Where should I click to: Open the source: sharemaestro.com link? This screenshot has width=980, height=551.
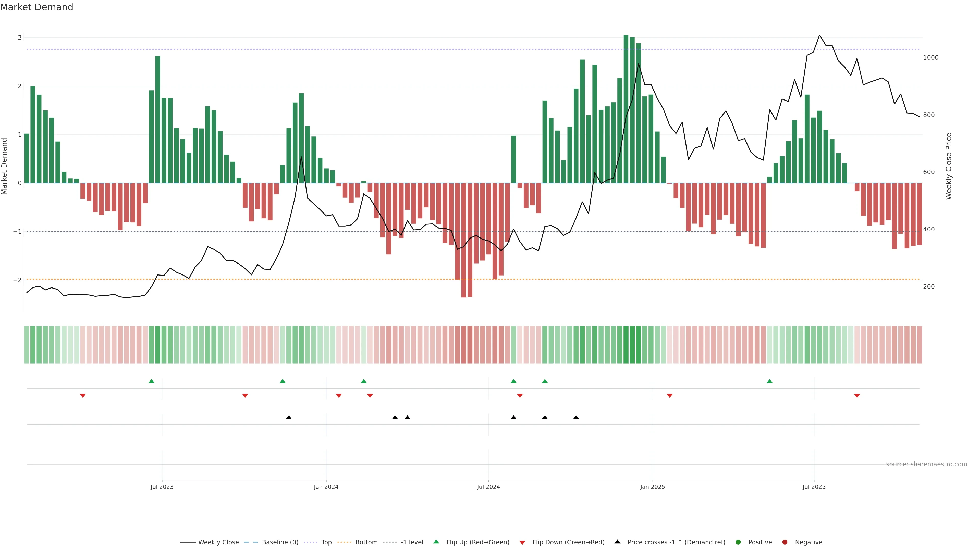(926, 464)
